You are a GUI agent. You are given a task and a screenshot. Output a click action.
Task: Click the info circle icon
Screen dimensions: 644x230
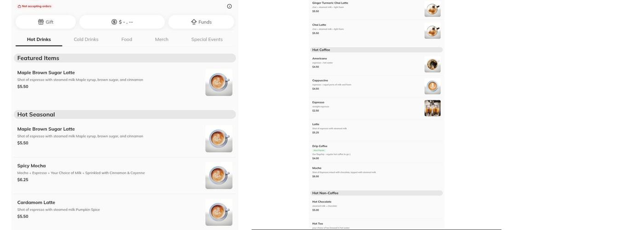(x=229, y=6)
